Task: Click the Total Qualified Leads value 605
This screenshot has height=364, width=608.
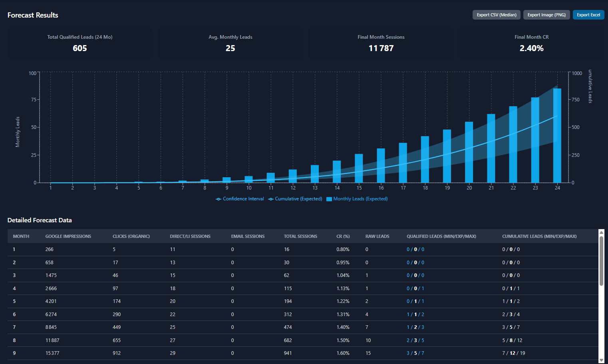Action: point(80,48)
